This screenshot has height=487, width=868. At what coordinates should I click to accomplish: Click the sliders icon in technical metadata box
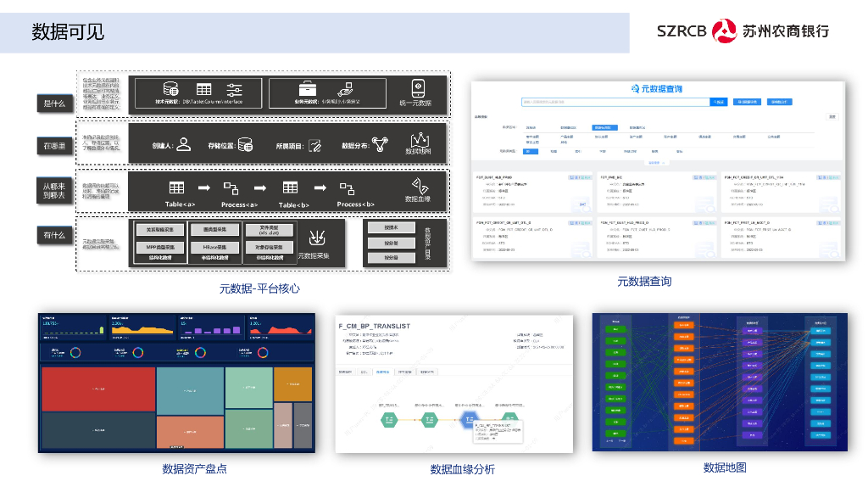[x=234, y=89]
